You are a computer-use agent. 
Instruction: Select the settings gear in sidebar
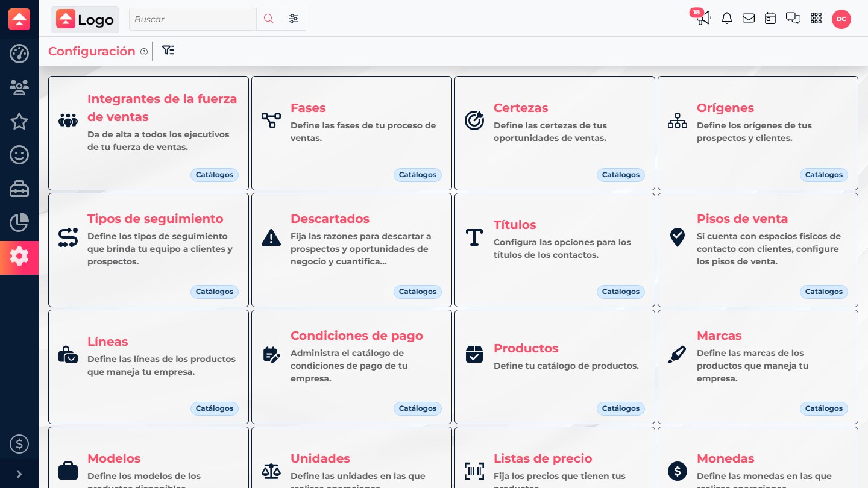click(x=19, y=257)
